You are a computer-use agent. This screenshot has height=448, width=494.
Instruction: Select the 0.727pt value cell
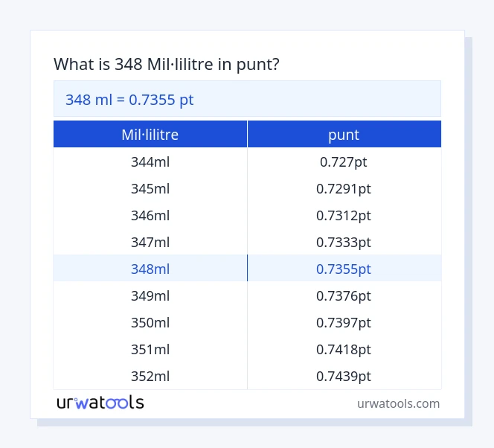344,161
